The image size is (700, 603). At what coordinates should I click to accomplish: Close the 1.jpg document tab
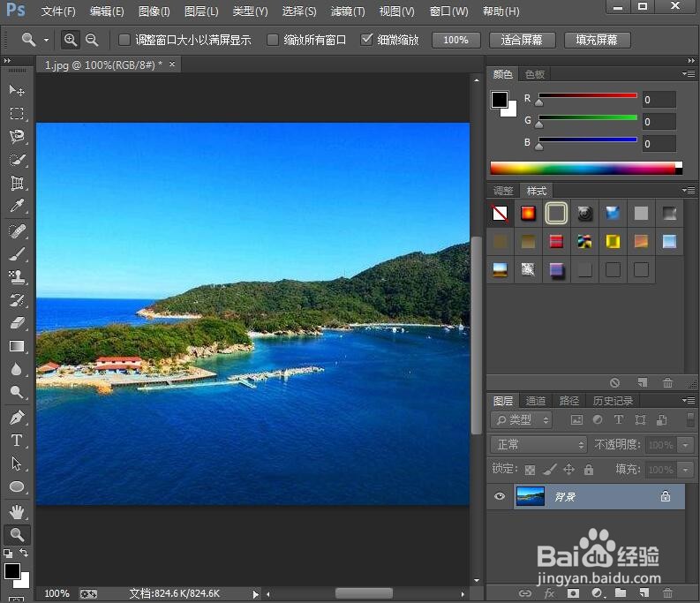coord(172,64)
